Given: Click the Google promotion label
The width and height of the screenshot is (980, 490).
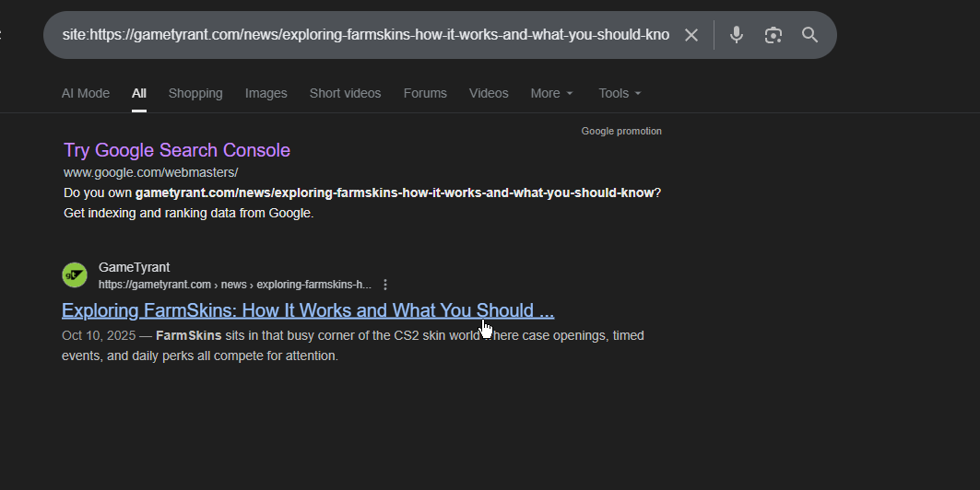Looking at the screenshot, I should 621,131.
